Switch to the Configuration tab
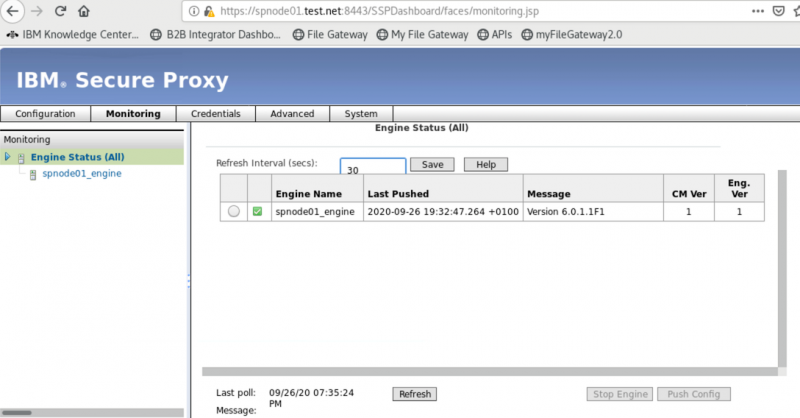Screen dimensions: 800x418 tap(45, 114)
